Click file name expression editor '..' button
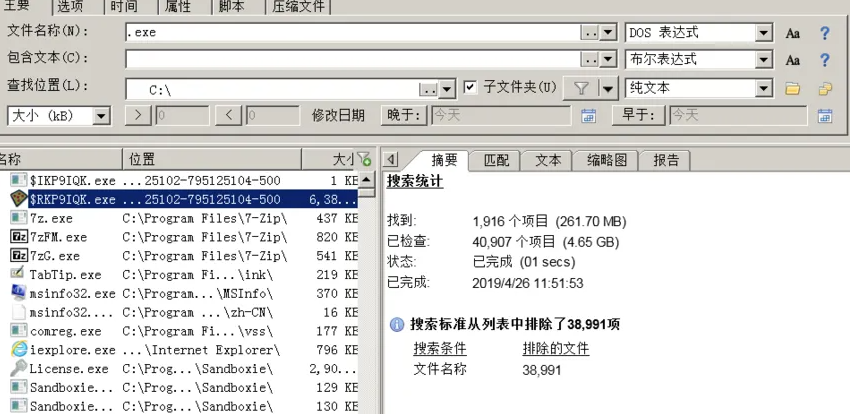This screenshot has height=414, width=850. (590, 33)
